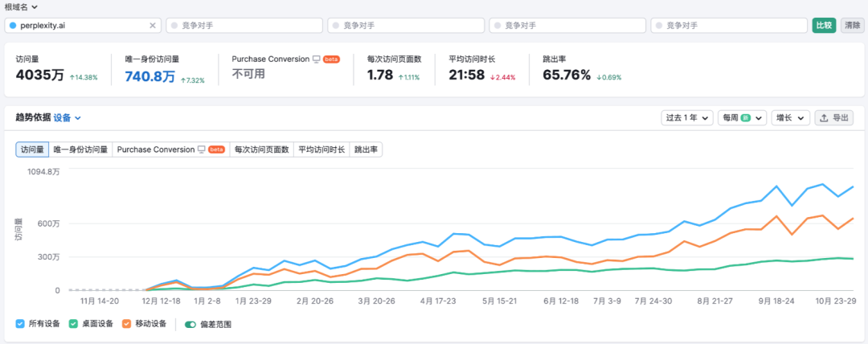Click the monitor icon beside Purchase Conversion metric
868x344 pixels.
tap(316, 59)
